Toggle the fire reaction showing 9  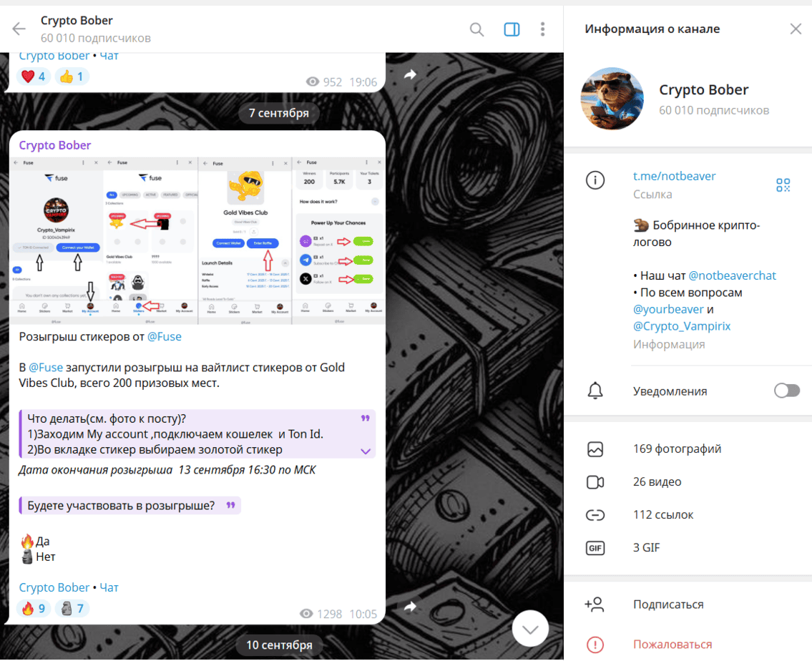[x=34, y=608]
